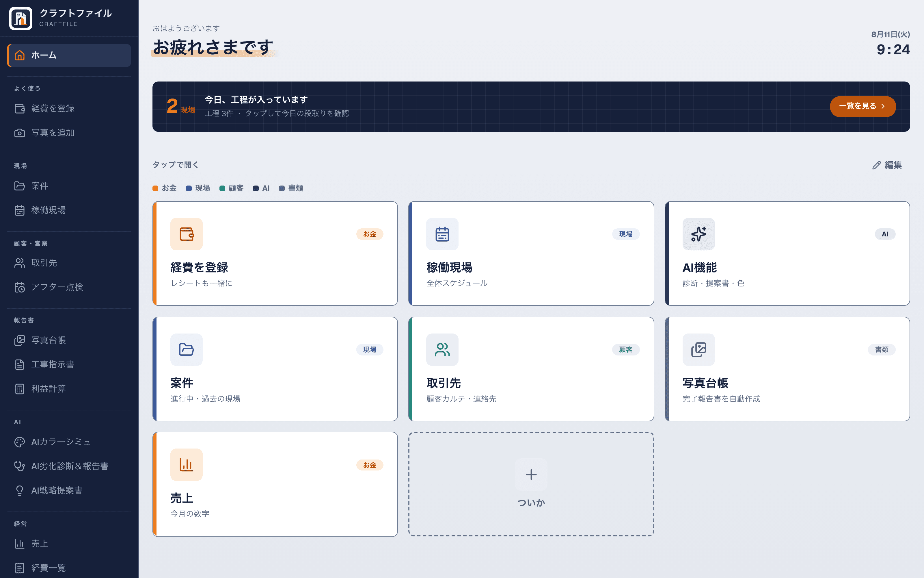
Task: Click the people icon on 取引先 card
Action: 442,349
